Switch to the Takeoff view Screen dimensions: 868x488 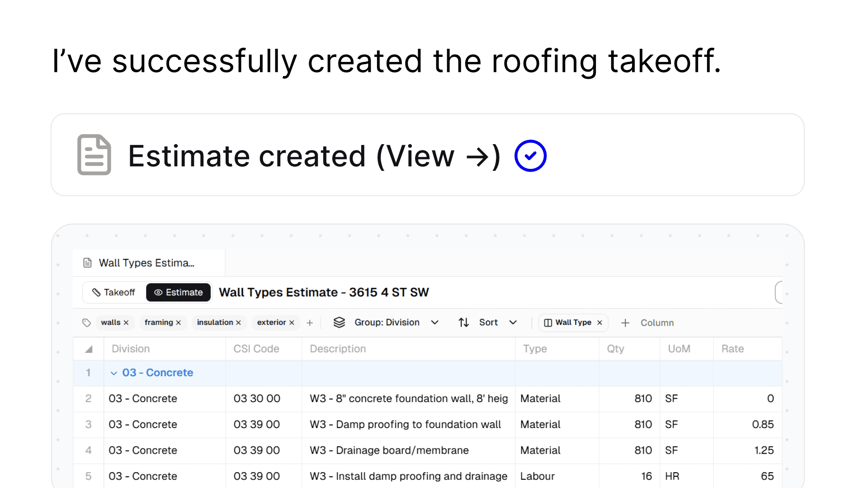[114, 292]
